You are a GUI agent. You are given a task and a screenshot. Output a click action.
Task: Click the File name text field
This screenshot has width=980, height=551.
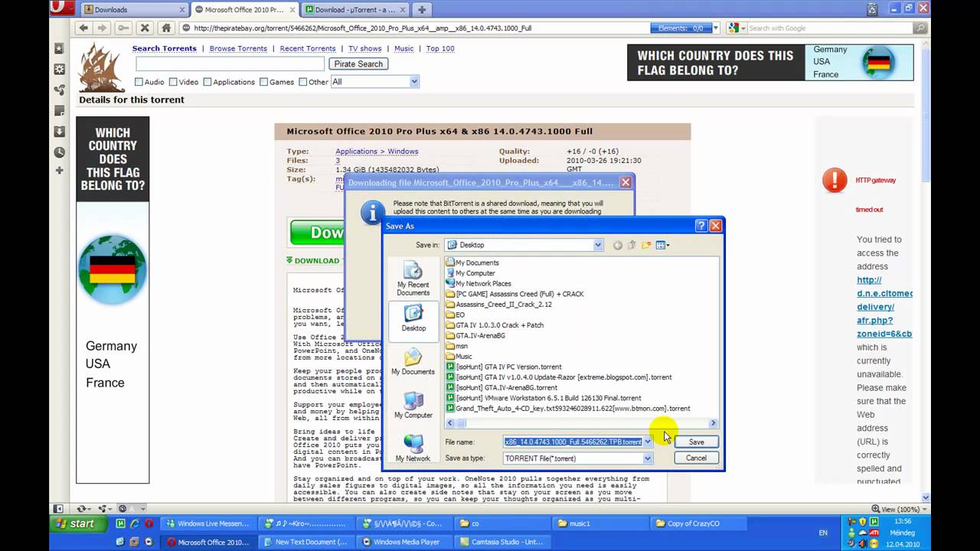(x=573, y=442)
